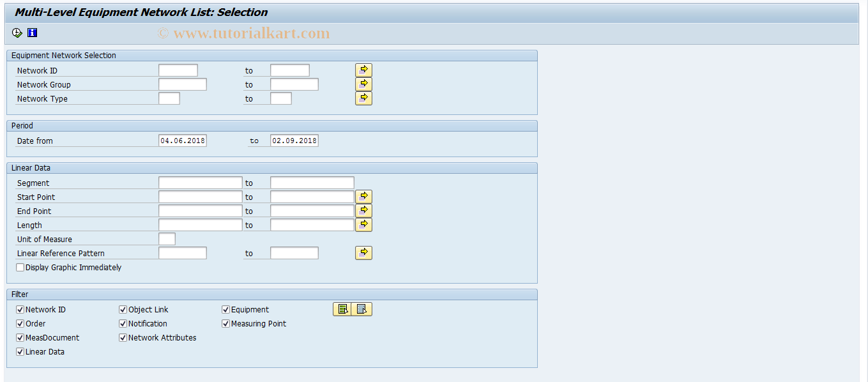This screenshot has width=868, height=382.
Task: Click the Select All icon in Filter section
Action: (x=342, y=309)
